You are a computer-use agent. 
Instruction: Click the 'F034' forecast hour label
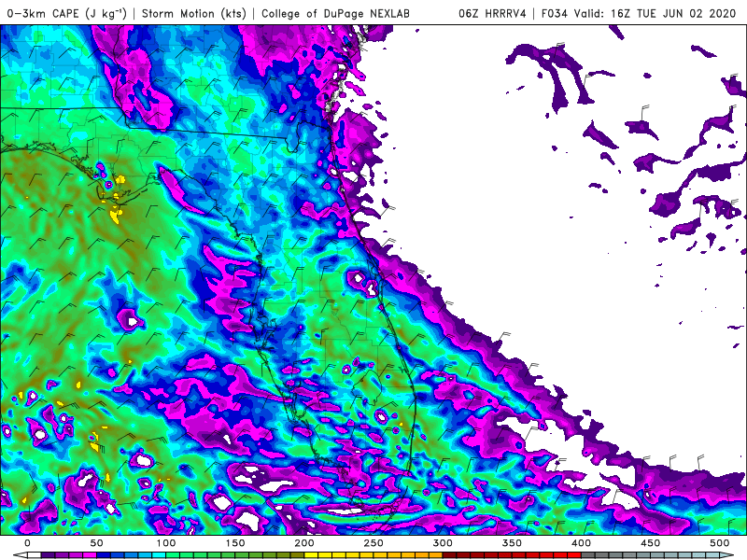554,14
